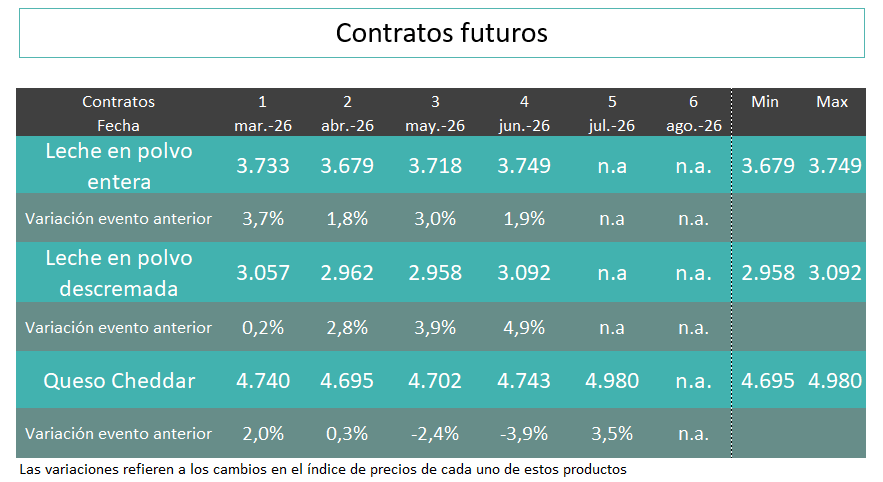The width and height of the screenshot is (883, 482).
Task: Click the Cheddar minimum value 4.695
Action: tap(768, 380)
